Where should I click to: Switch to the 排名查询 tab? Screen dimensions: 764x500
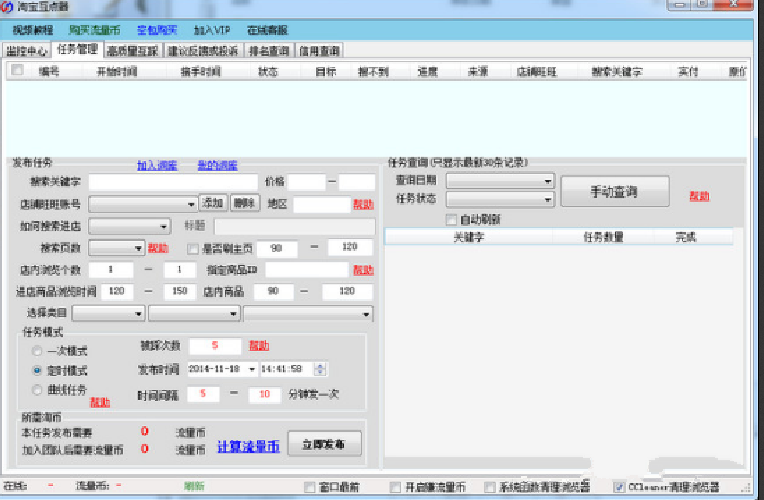268,50
